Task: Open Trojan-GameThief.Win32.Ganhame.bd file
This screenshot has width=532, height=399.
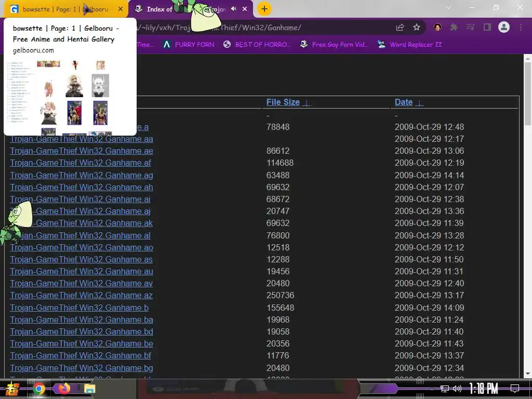Action: [82, 331]
